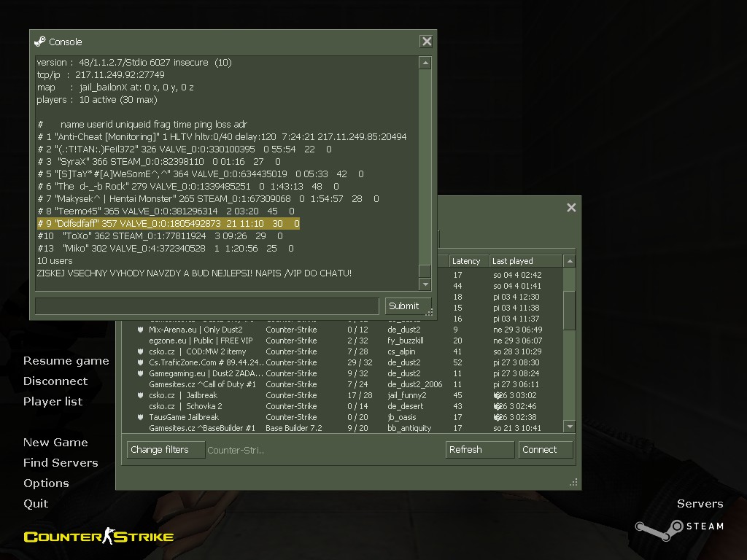Select the TausGame Jailbreak server
Viewport: 747px width, 560px height.
tap(343, 417)
